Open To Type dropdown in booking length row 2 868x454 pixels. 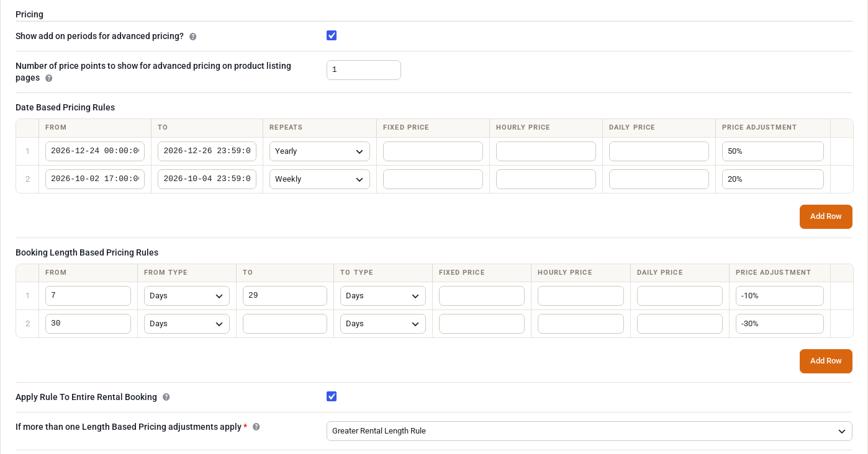(383, 324)
